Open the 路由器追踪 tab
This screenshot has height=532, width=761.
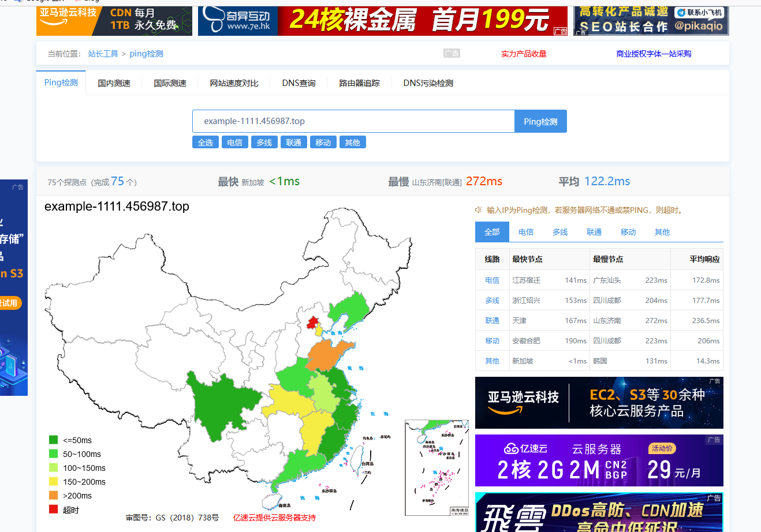pos(359,83)
